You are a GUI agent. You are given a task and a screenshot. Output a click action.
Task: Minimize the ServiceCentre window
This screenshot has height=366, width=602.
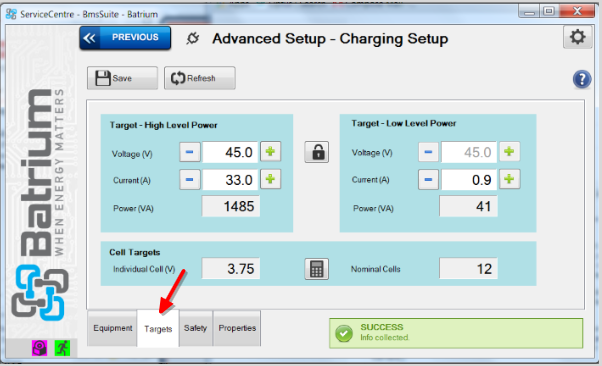click(x=529, y=12)
